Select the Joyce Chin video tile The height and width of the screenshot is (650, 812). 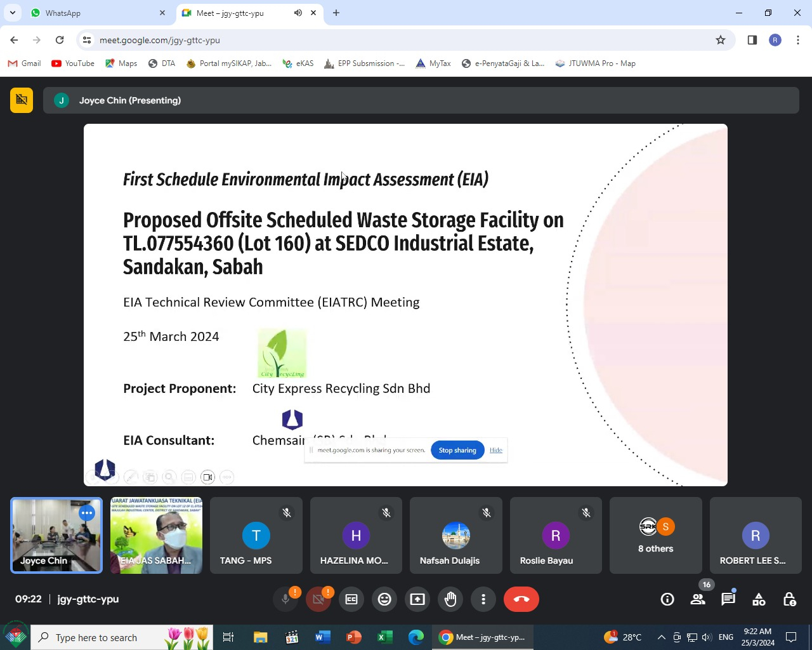coord(56,535)
